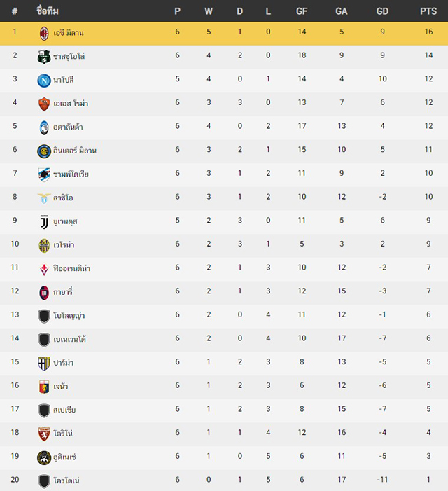Screen dimensions: 448x491
Task: Click the Genoa red-blue shield crest
Action: (x=44, y=387)
